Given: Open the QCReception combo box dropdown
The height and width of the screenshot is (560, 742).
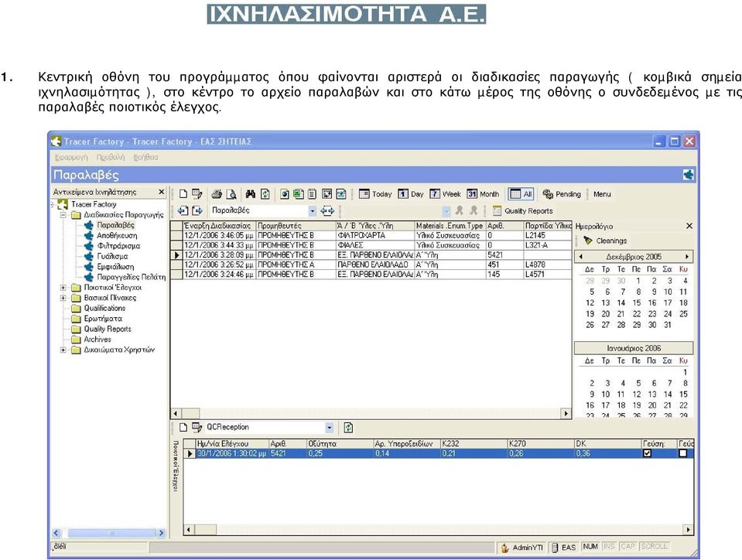Looking at the screenshot, I should click(330, 428).
